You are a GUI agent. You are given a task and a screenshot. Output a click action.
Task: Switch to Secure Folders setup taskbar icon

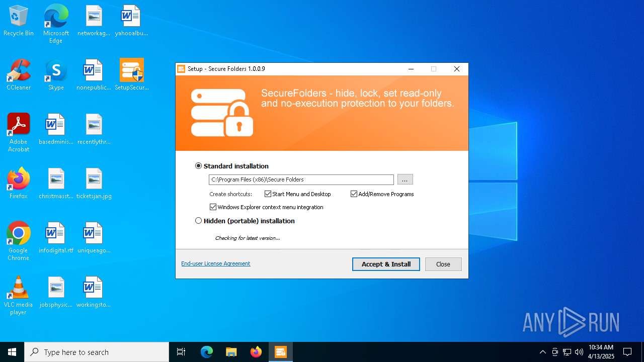281,352
